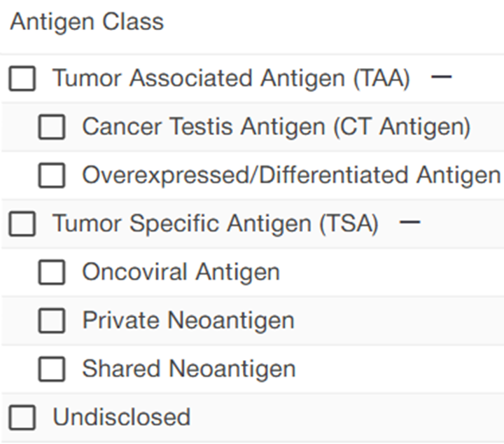Collapse the Tumor Specific Antigen (TSA) group
This screenshot has height=444, width=504.
pyautogui.click(x=410, y=223)
